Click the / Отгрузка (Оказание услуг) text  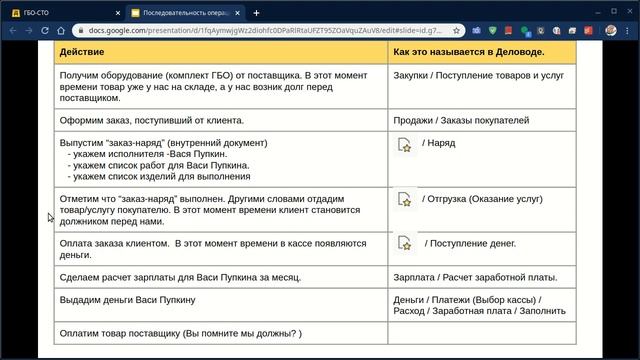click(x=482, y=199)
